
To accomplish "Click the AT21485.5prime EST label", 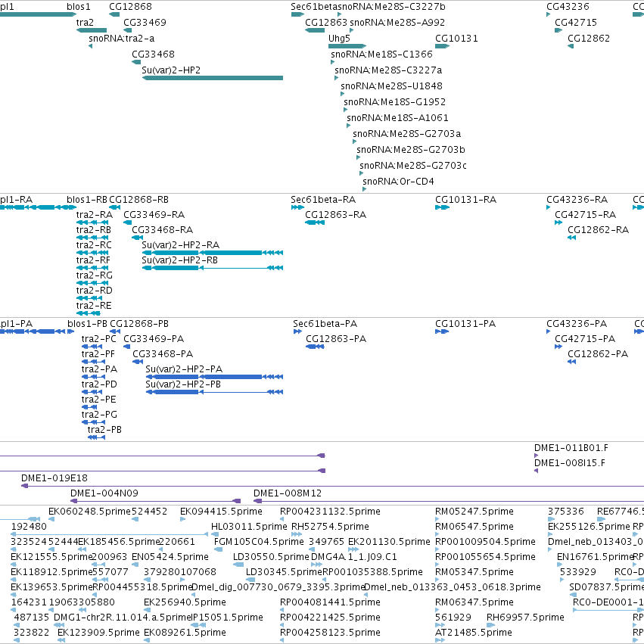I will 473,633.
